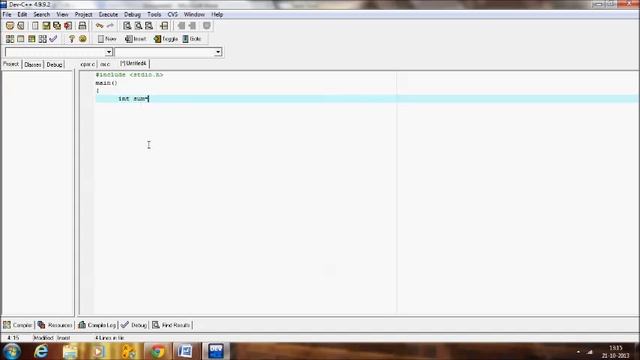Open the CVS menu
The width and height of the screenshot is (640, 360).
pos(173,14)
